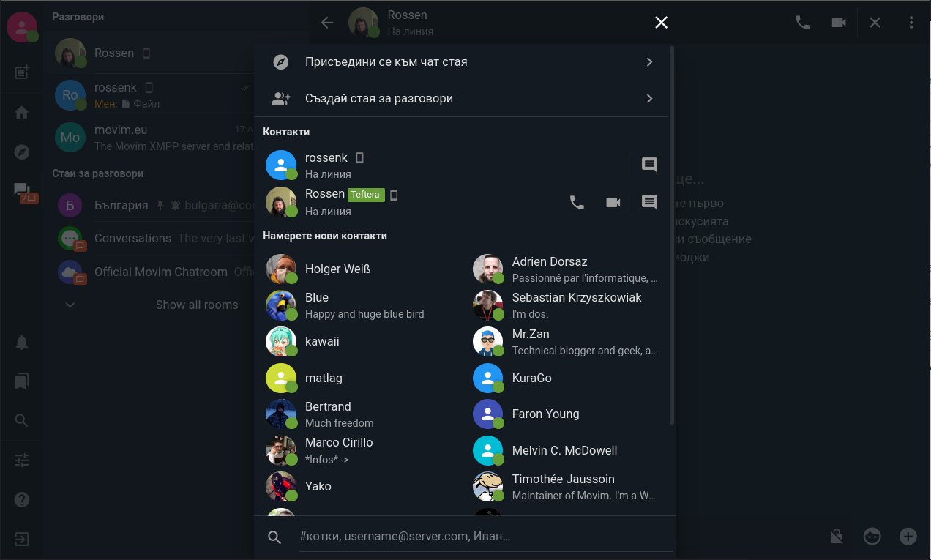Viewport: 931px width, 560px height.
Task: Expand 'Присъедини се към чат стая' arrow
Action: [x=649, y=62]
